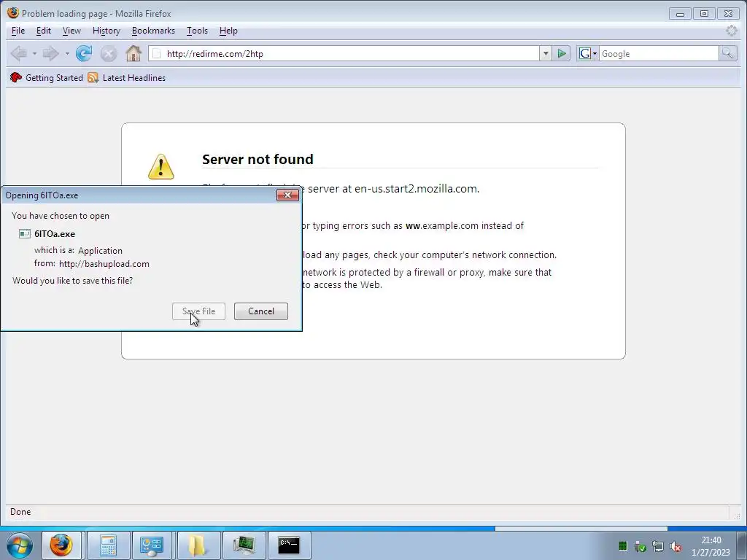Open the system monitor taskbar button
The width and height of the screenshot is (747, 560).
[244, 545]
